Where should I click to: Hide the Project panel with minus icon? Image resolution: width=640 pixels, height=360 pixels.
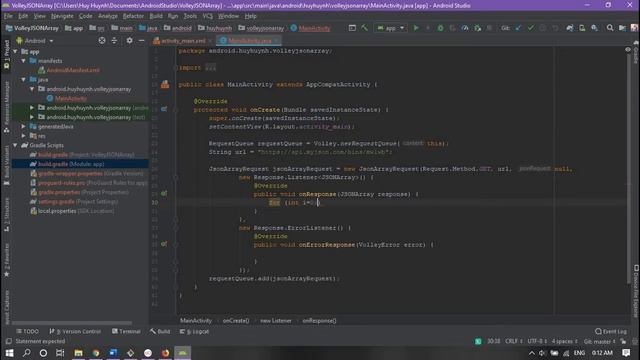tap(141, 40)
